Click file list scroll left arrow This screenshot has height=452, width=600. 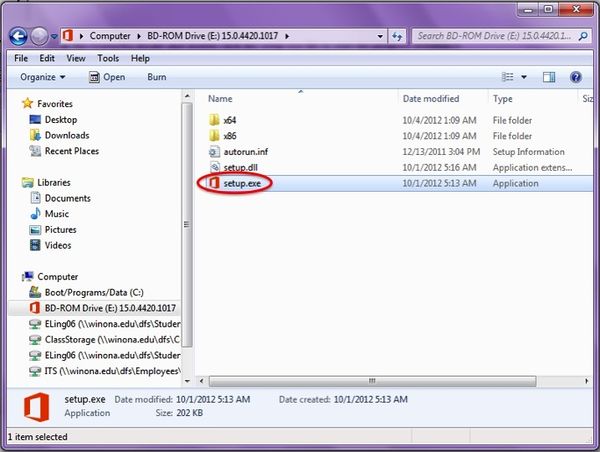[x=202, y=381]
